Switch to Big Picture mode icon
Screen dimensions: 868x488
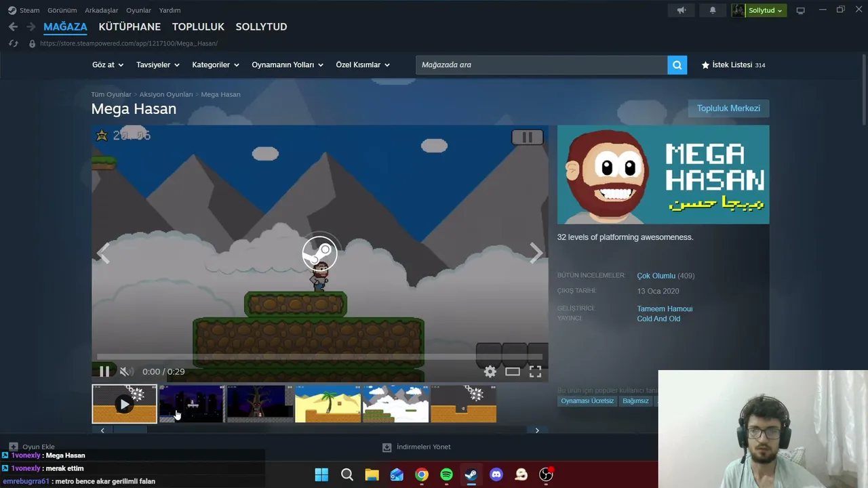pyautogui.click(x=801, y=10)
